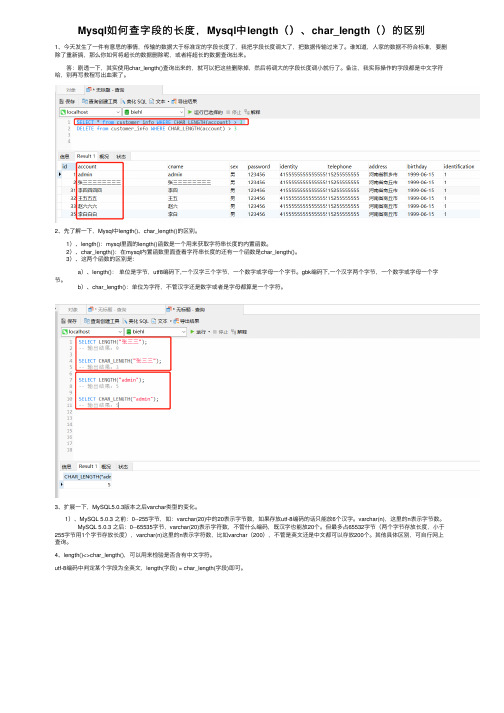This screenshot has width=504, height=713.
Task: Click SELECT LENGTH("张三三") code line
Action: click(112, 341)
